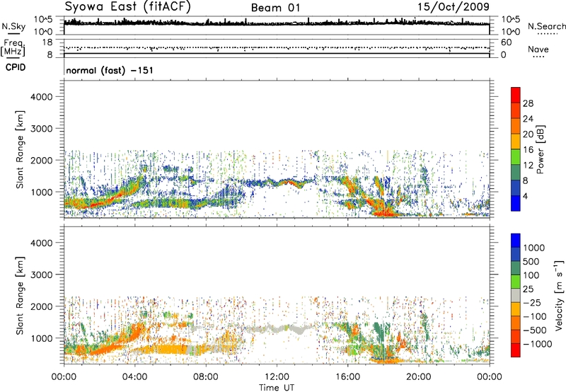Viewport: 566px width, 392px height.
Task: Click the '04:00' time tick label
Action: [x=135, y=377]
